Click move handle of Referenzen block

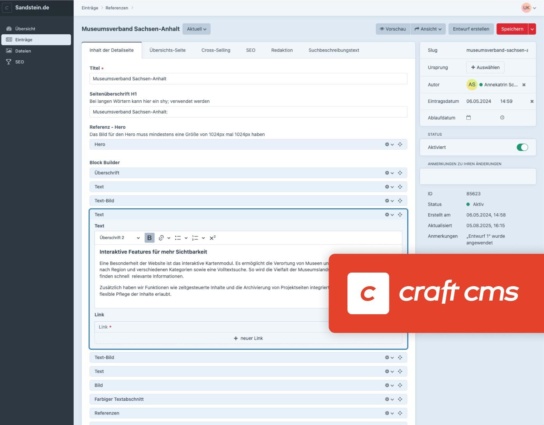coord(400,413)
